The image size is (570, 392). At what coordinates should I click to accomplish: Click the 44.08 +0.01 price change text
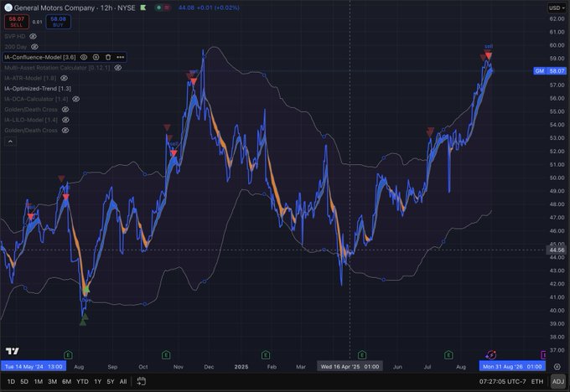point(209,8)
